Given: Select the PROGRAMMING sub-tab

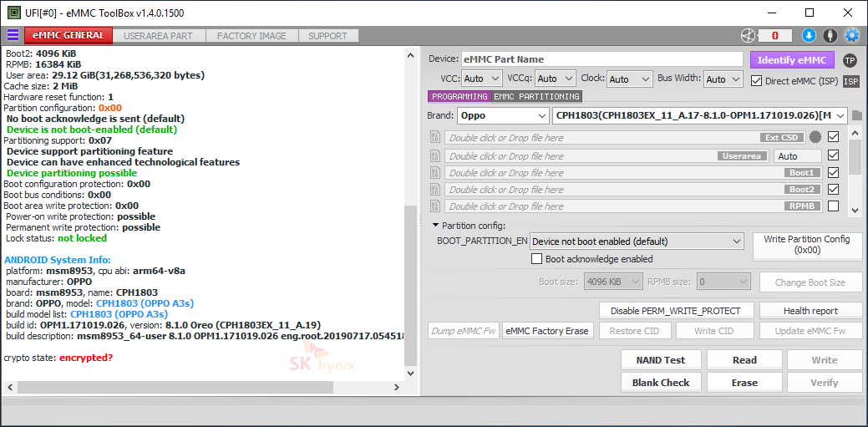Looking at the screenshot, I should click(459, 96).
